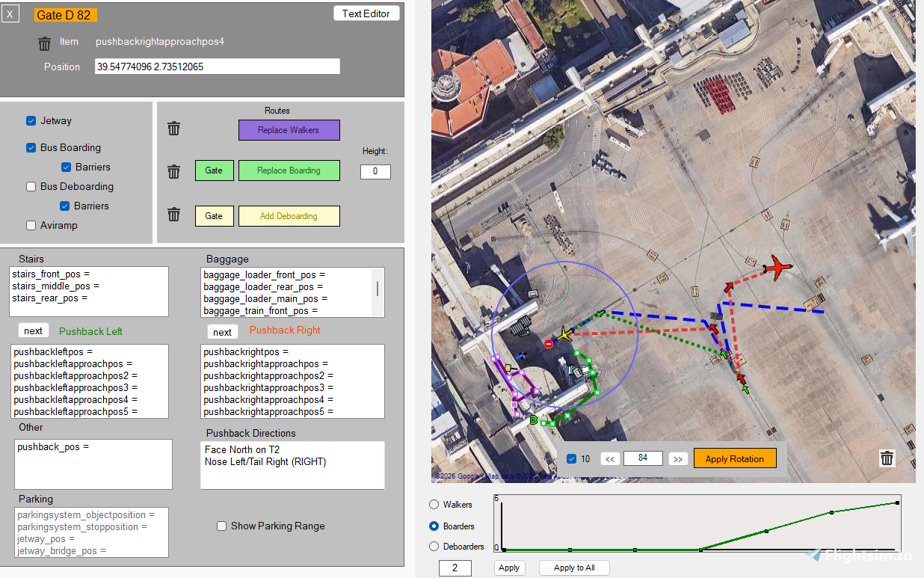This screenshot has height=578, width=924.
Task: Click the Baggage list scrollbar
Action: pyautogui.click(x=377, y=289)
